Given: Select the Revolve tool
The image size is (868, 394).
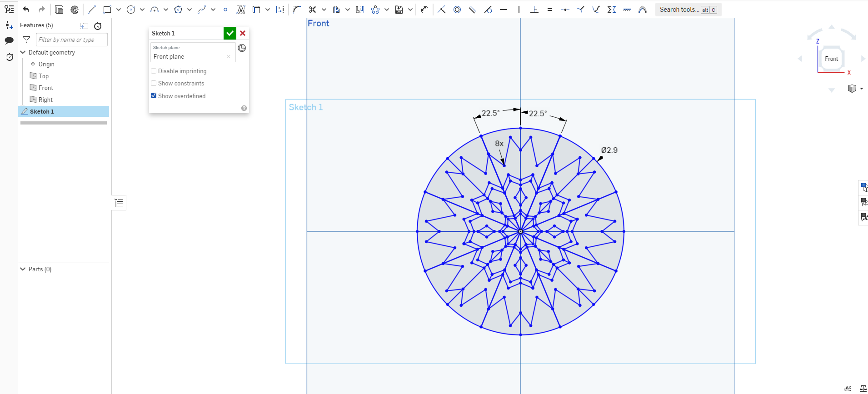Looking at the screenshot, I should [75, 10].
